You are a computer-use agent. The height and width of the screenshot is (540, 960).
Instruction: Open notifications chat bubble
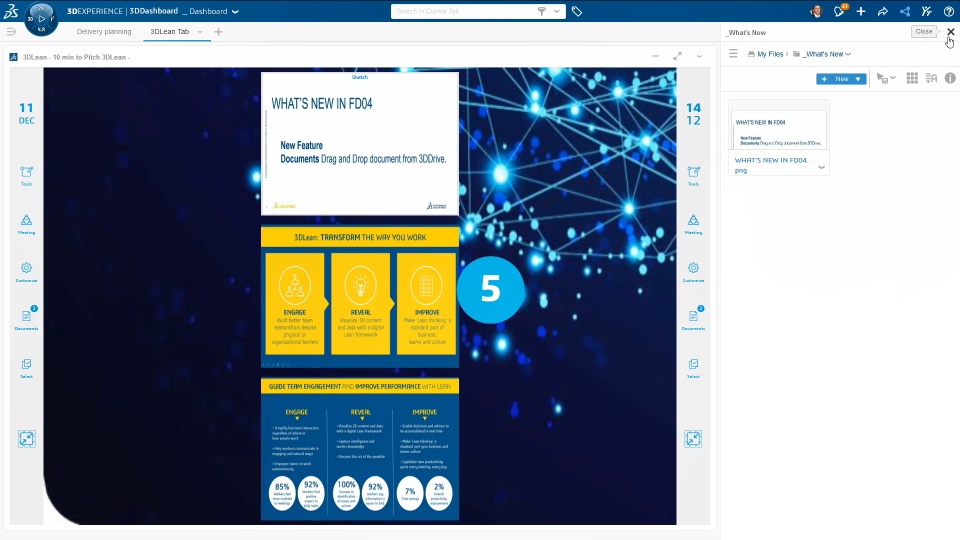coord(839,11)
